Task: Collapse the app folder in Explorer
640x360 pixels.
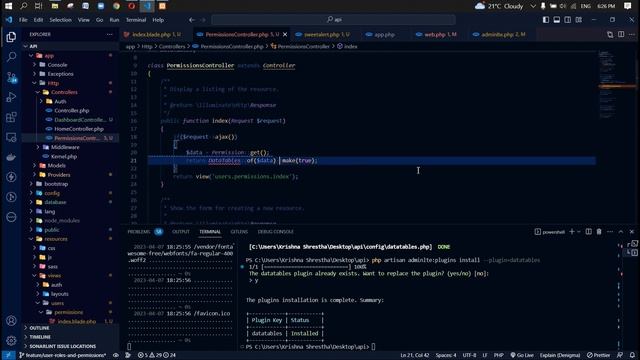Action: point(49,56)
